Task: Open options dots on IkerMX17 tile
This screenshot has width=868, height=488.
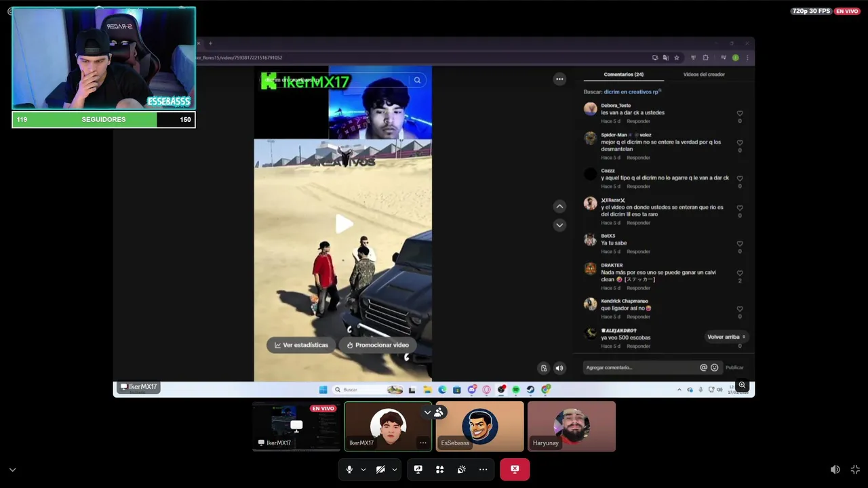Action: point(422,443)
